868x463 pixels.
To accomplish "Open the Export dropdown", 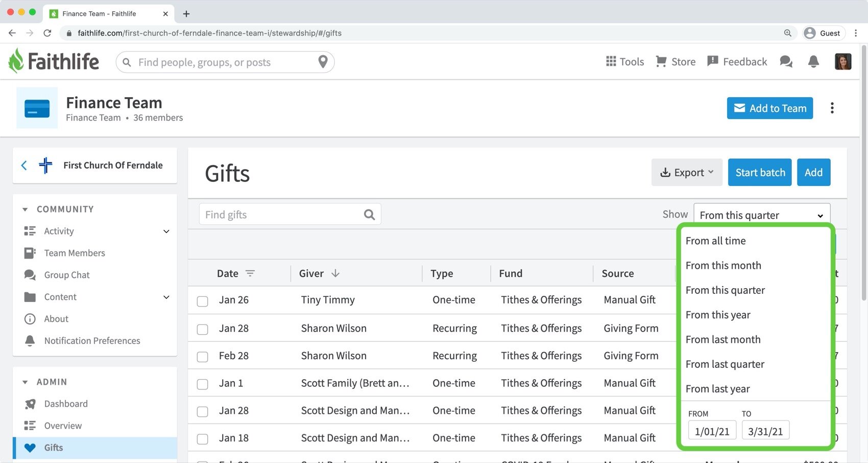I will click(x=687, y=172).
